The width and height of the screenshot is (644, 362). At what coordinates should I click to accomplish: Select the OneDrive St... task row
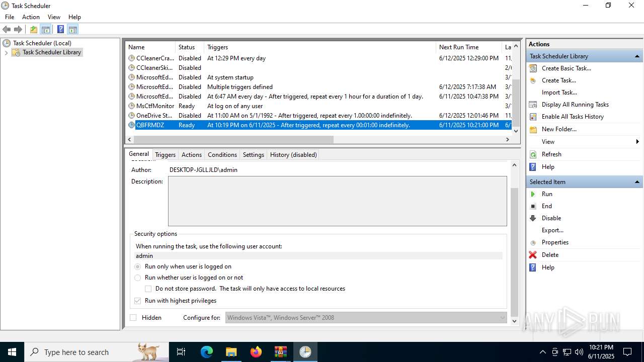[x=318, y=116]
